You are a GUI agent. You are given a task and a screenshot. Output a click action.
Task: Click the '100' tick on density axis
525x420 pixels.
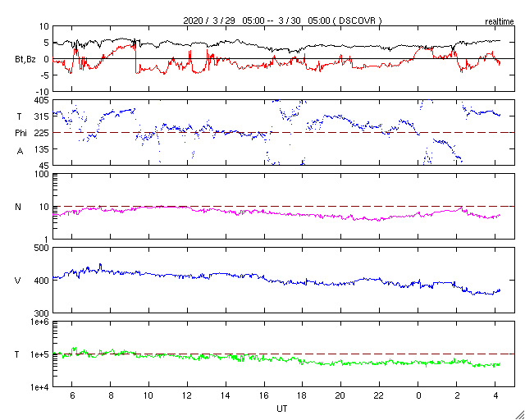(x=43, y=174)
